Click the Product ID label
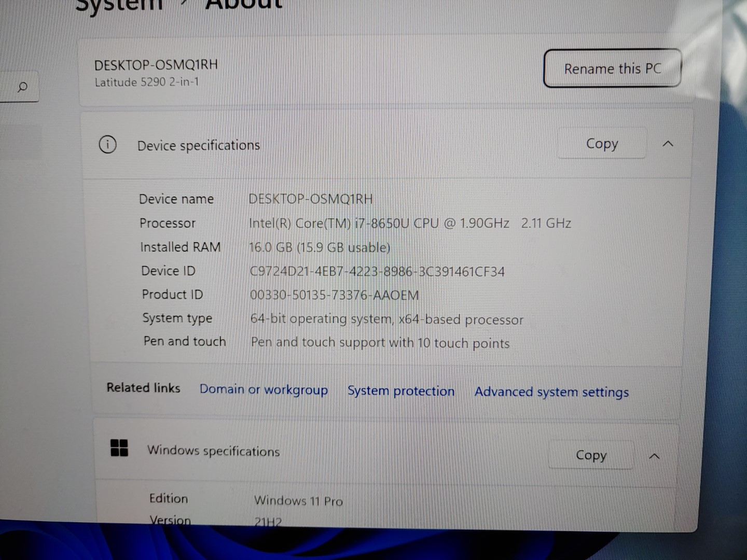747x560 pixels. (x=173, y=295)
